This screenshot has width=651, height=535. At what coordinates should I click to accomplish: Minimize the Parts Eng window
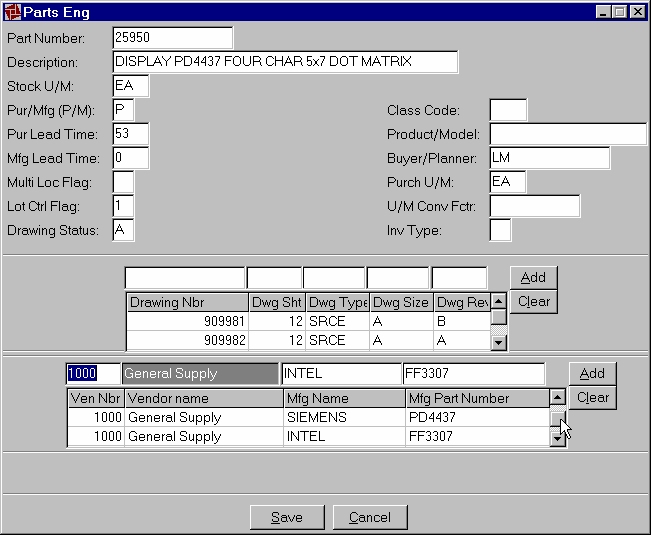tap(603, 12)
